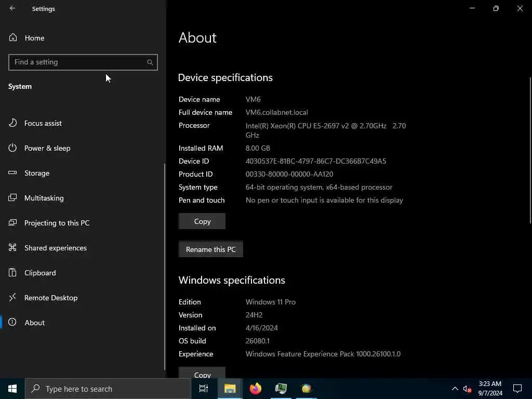Click the Version value 24H2
The image size is (532, 399).
pos(254,315)
